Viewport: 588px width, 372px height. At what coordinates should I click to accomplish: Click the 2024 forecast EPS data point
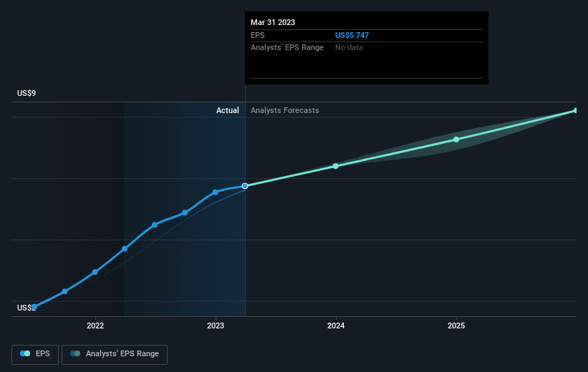click(x=336, y=166)
